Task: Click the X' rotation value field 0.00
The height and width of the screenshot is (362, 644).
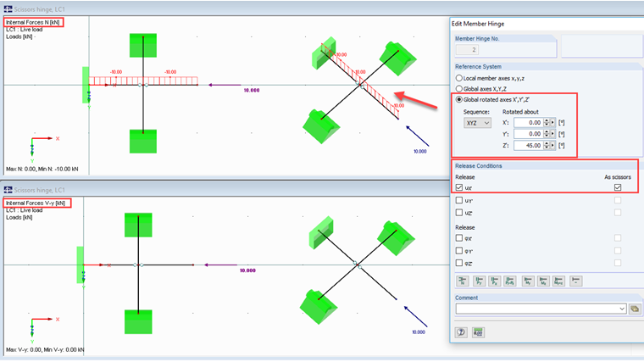Action: coord(529,122)
